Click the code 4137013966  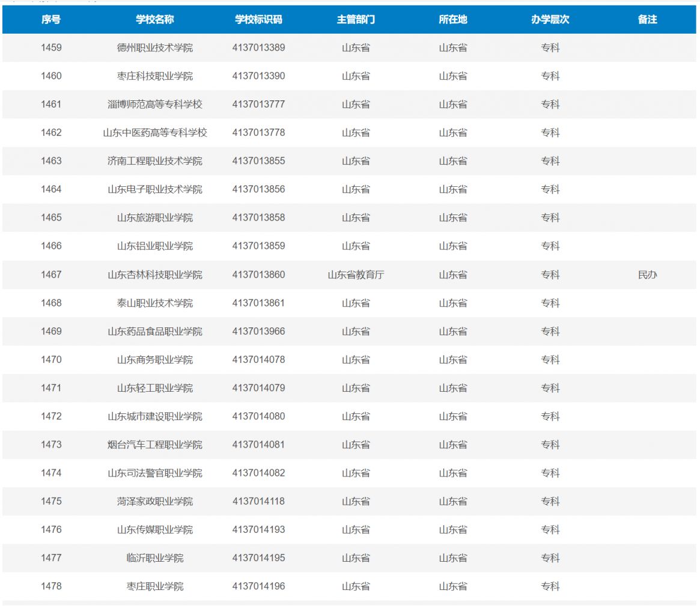coord(258,331)
